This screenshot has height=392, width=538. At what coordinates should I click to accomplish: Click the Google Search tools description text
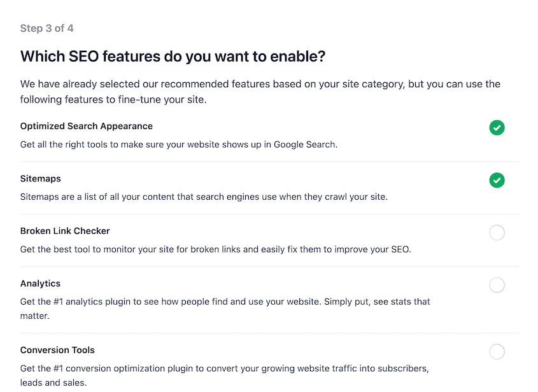pyautogui.click(x=178, y=144)
